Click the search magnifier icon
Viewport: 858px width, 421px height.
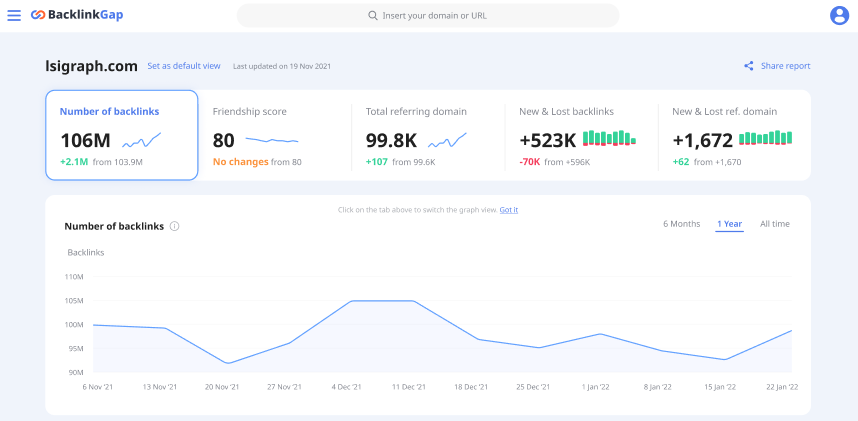click(x=373, y=15)
